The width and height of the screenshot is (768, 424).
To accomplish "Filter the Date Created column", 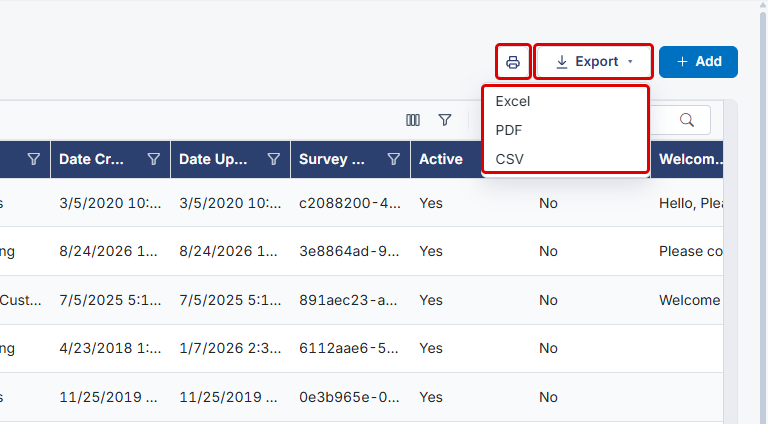I will pyautogui.click(x=154, y=159).
